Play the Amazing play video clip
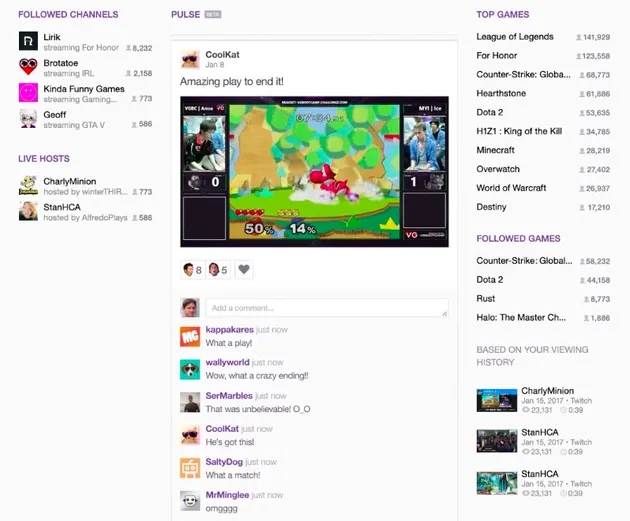Image resolution: width=630 pixels, height=521 pixels. pos(315,172)
